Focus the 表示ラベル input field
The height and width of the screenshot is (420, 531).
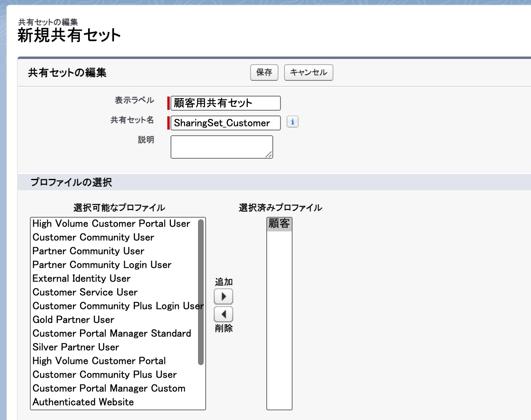point(225,103)
